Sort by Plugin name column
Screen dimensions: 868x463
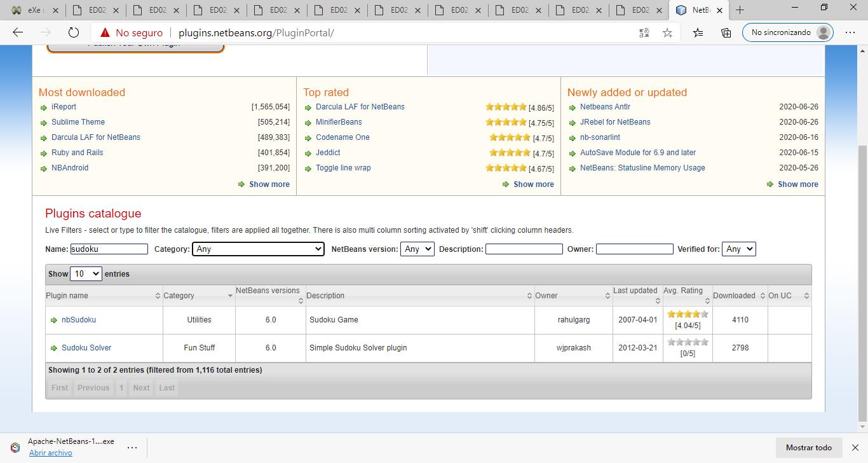[104, 296]
